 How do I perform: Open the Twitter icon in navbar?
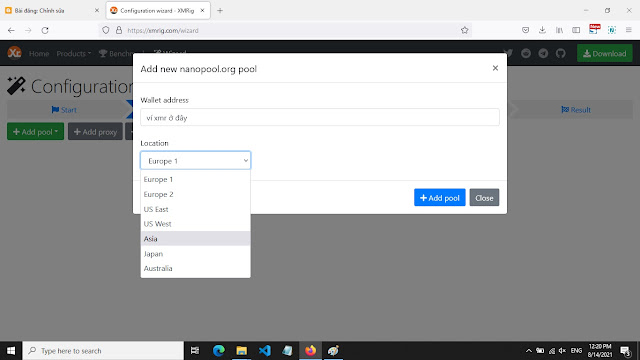508,53
